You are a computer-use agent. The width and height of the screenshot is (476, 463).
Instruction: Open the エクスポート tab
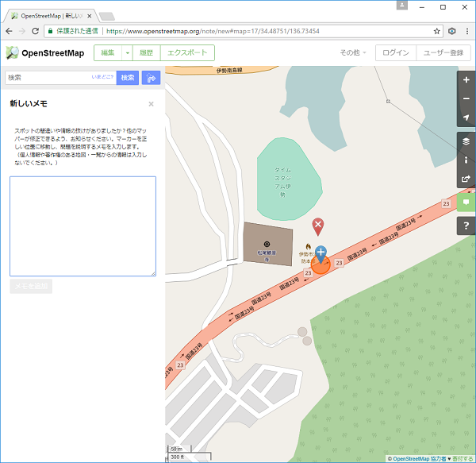187,53
